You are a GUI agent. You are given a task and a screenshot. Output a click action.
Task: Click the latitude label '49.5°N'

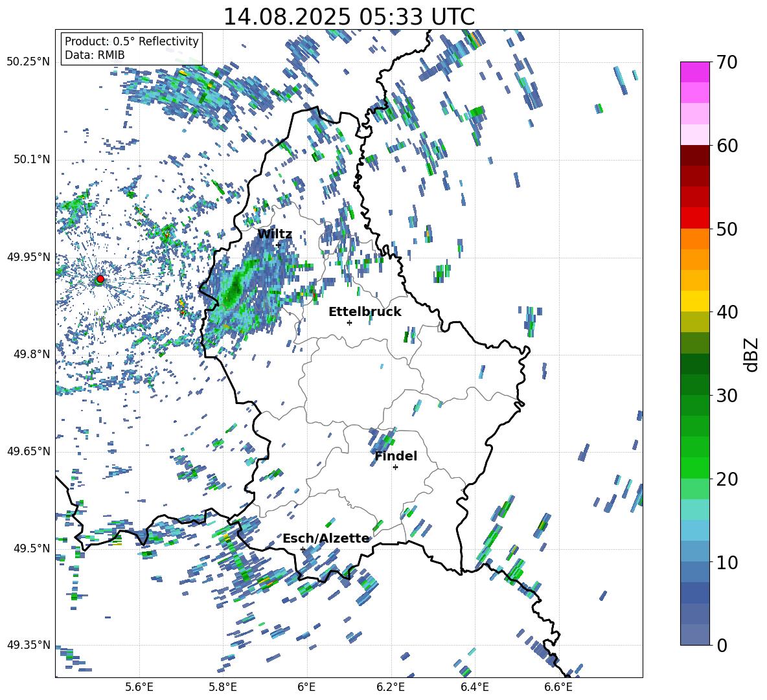pos(31,548)
